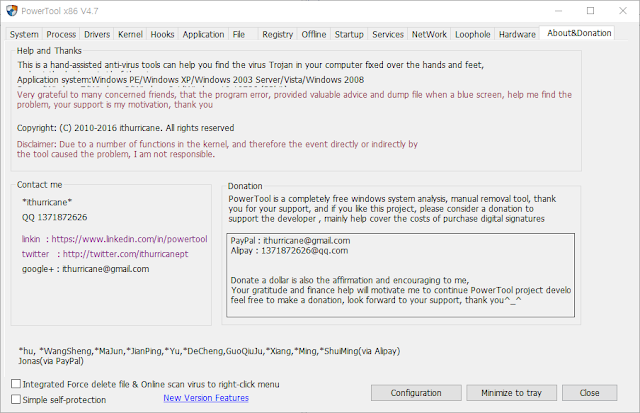Maximize the PowerTool window
Viewport: 640px width, 413px height.
click(590, 11)
